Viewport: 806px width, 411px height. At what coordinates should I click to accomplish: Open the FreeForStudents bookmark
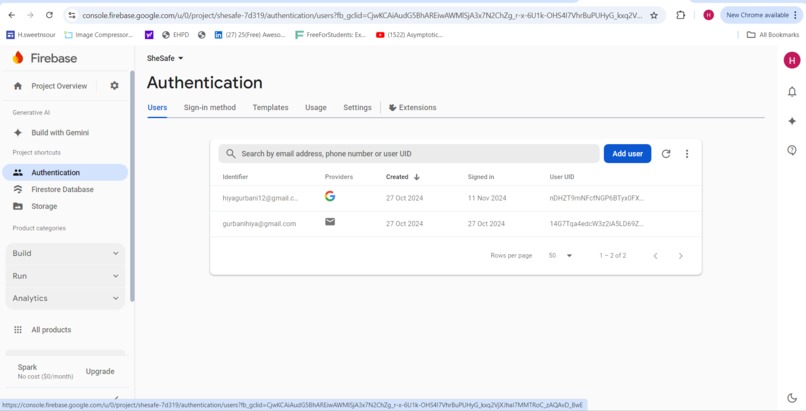coord(331,35)
